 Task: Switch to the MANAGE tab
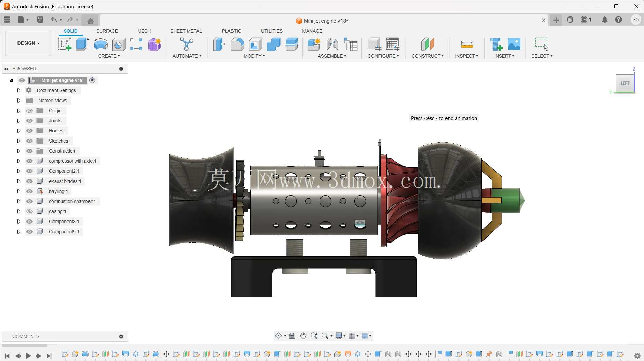pos(312,31)
